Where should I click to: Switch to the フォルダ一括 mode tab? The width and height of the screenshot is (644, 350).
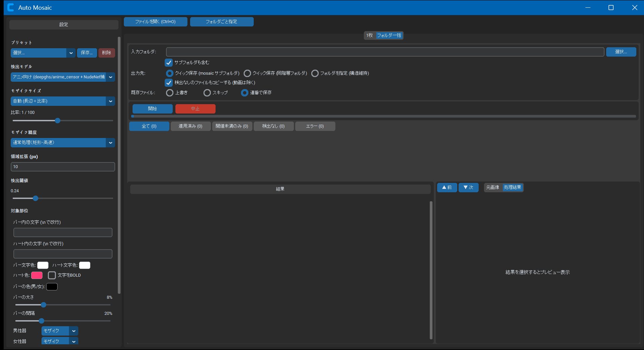coord(389,36)
